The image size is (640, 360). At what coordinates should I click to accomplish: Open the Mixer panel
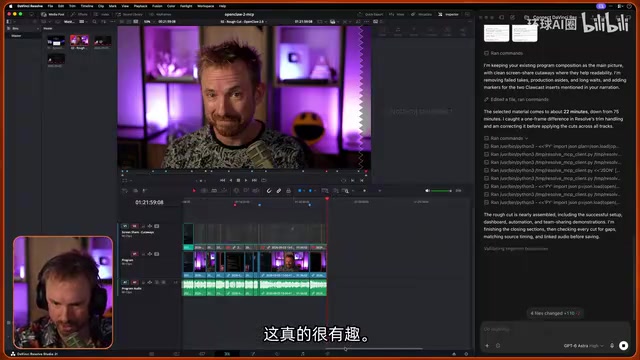point(397,14)
